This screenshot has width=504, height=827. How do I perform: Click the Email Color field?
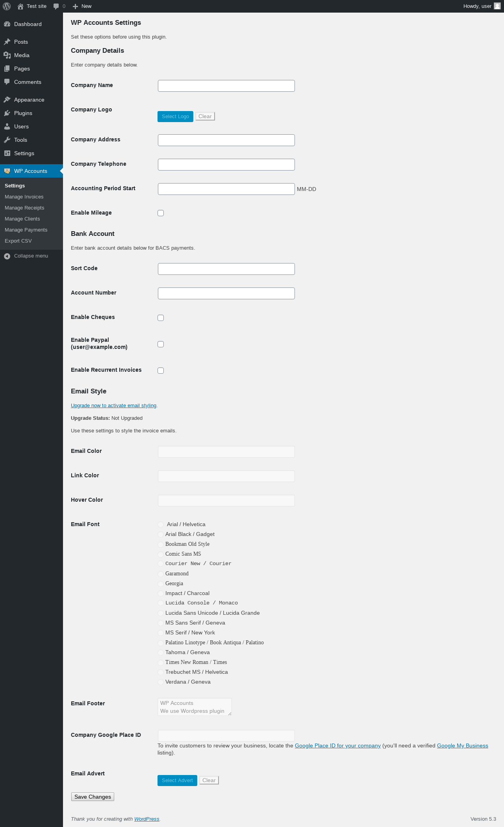[x=226, y=452]
